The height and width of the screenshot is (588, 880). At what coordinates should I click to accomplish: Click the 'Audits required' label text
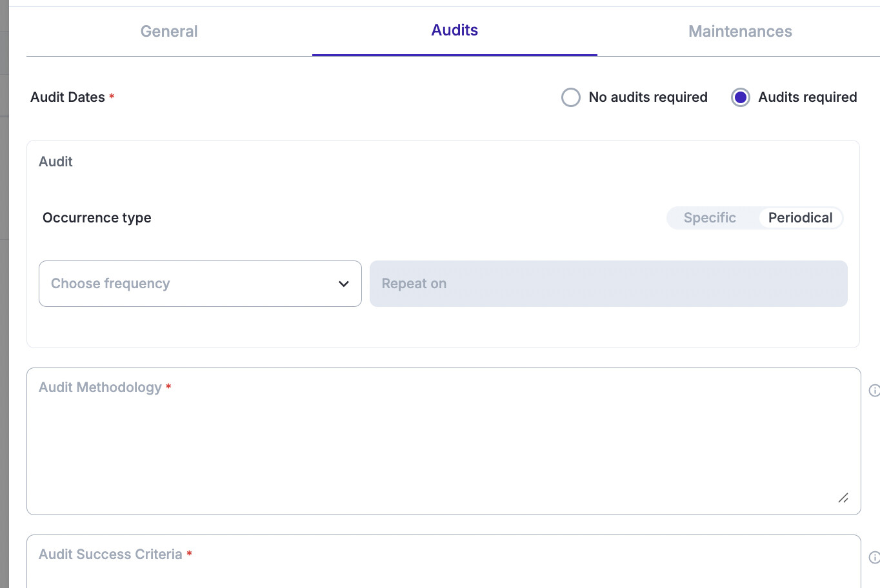tap(807, 97)
